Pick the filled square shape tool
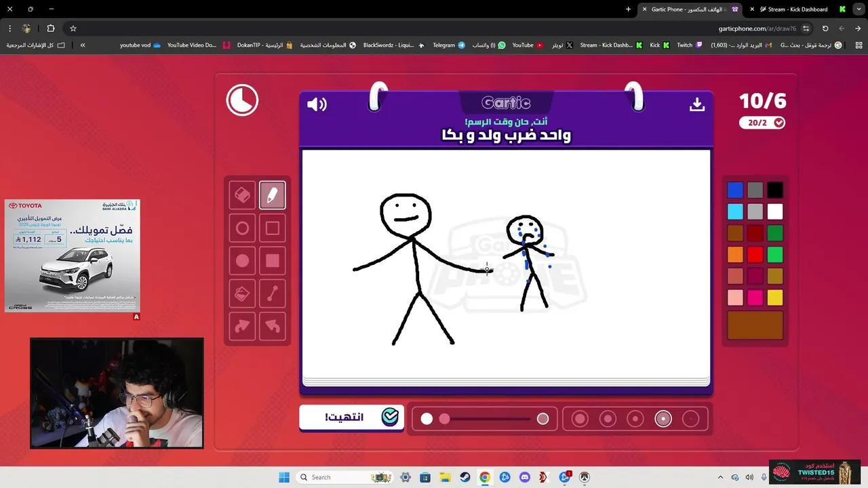Screen dimensions: 868x488 pyautogui.click(x=272, y=261)
